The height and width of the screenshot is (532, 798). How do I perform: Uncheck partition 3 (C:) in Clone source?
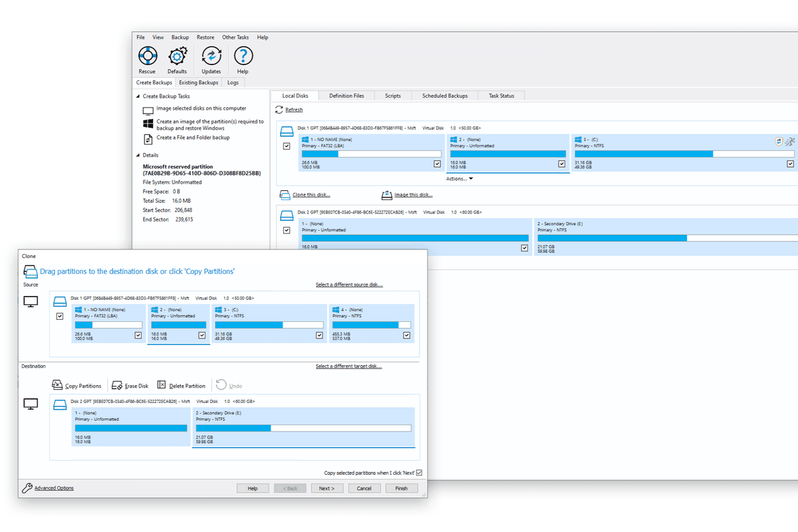320,336
